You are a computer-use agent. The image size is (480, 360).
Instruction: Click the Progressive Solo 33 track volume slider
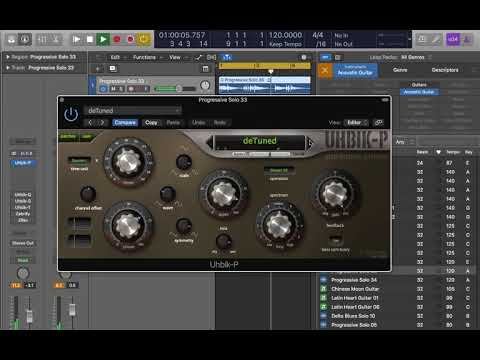[175, 89]
